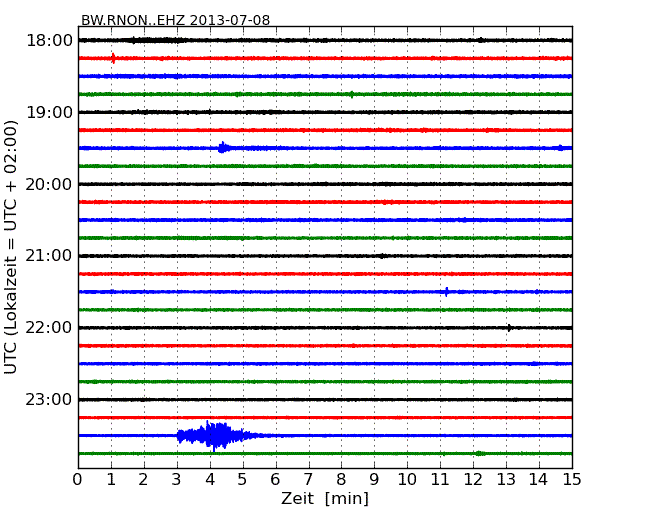Click the 21:00 time tick label
Viewport: 650px width, 520px height.
[49, 256]
